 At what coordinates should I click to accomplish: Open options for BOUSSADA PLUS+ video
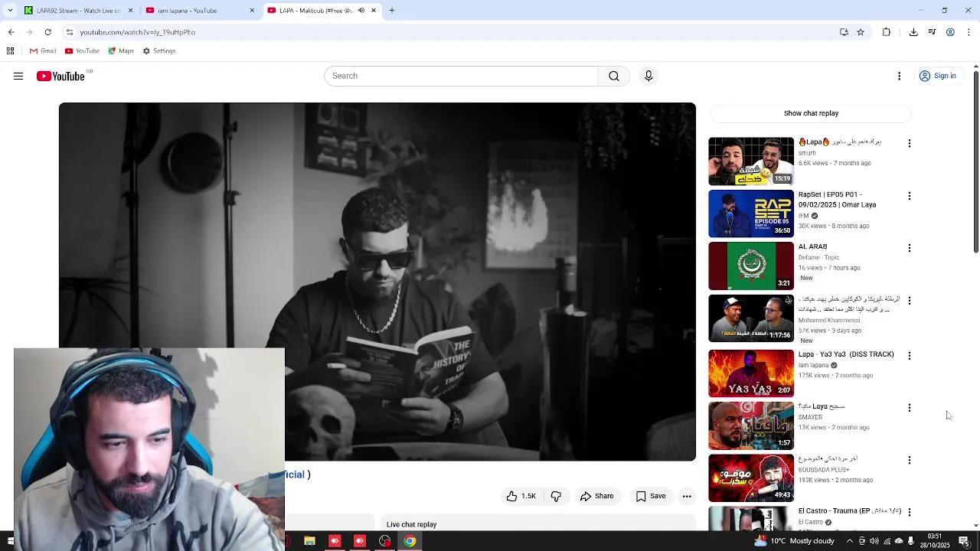coord(909,461)
